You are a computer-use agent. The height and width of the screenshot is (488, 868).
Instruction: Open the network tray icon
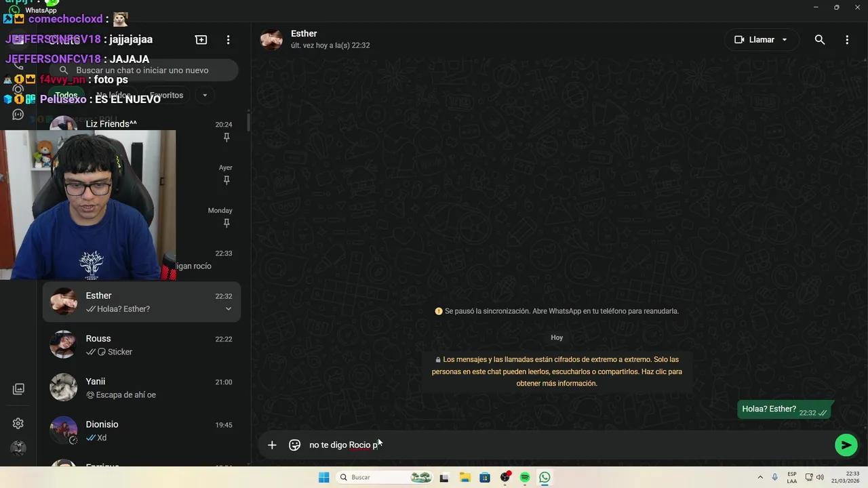(x=809, y=478)
